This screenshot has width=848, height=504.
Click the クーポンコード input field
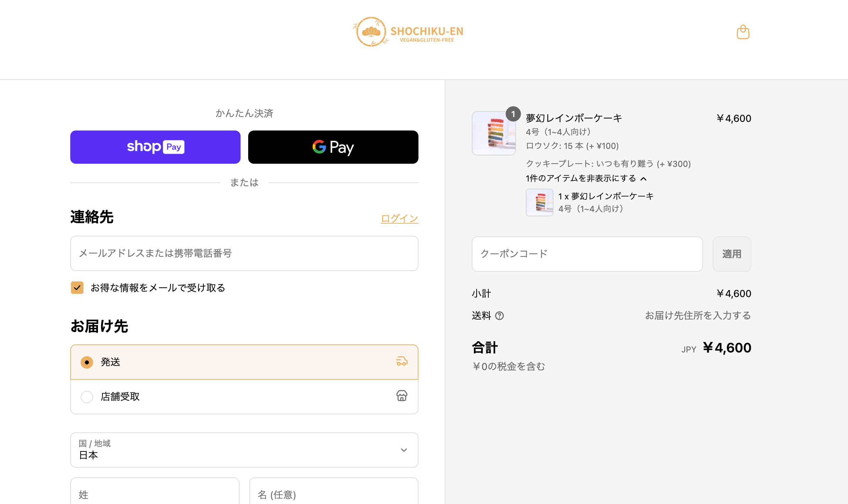(587, 254)
